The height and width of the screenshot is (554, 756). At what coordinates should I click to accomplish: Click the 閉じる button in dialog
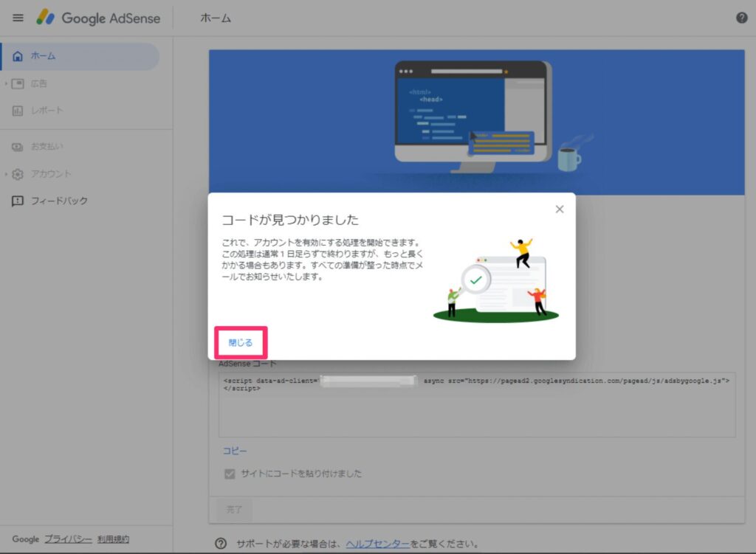point(241,342)
